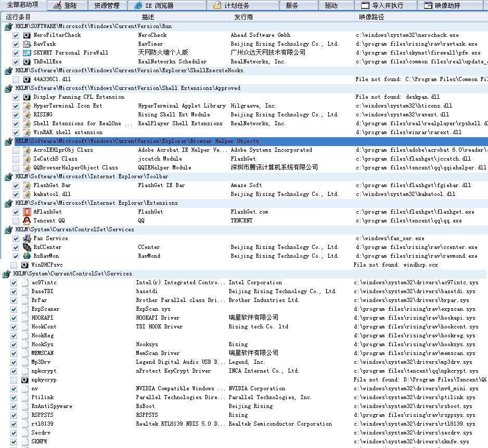Viewport: 488px width, 448px height.
Task: Switch to the 全部启动项 tab
Action: click(23, 5)
